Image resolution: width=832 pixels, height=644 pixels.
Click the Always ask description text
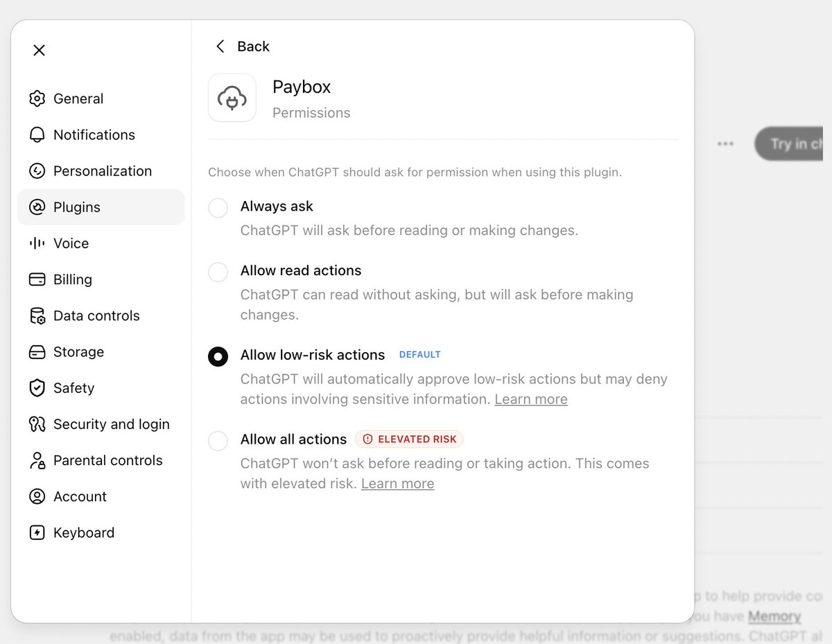pos(409,230)
